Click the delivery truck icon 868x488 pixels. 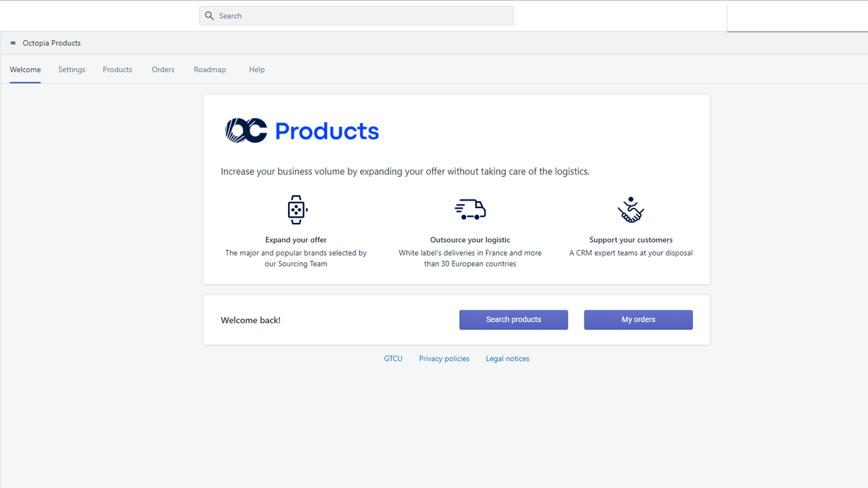[470, 209]
